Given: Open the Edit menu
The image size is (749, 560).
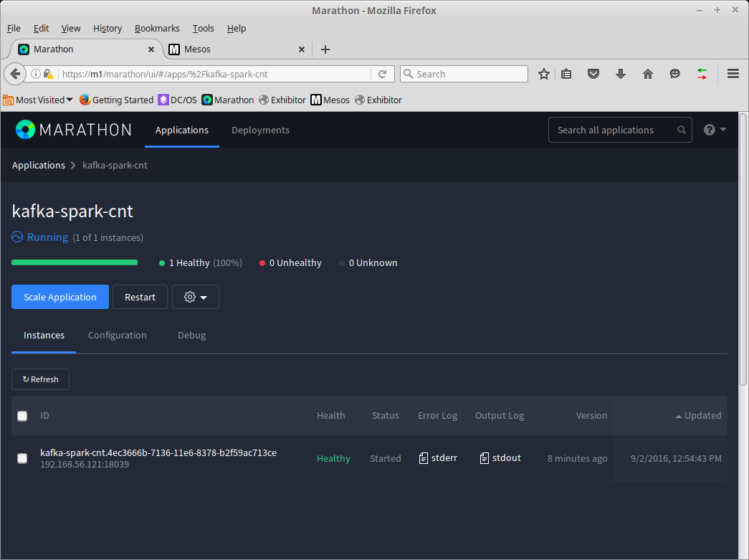Looking at the screenshot, I should (41, 28).
